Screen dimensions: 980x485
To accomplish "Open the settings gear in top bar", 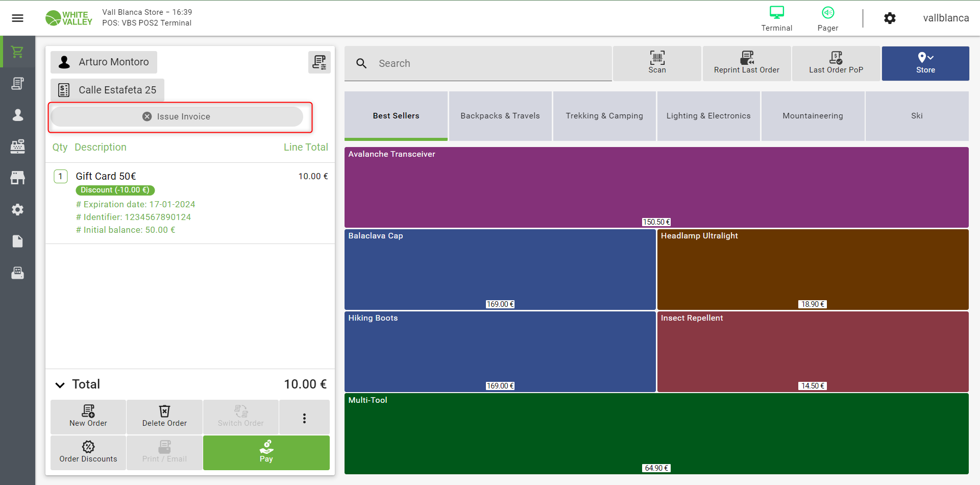I will coord(890,18).
